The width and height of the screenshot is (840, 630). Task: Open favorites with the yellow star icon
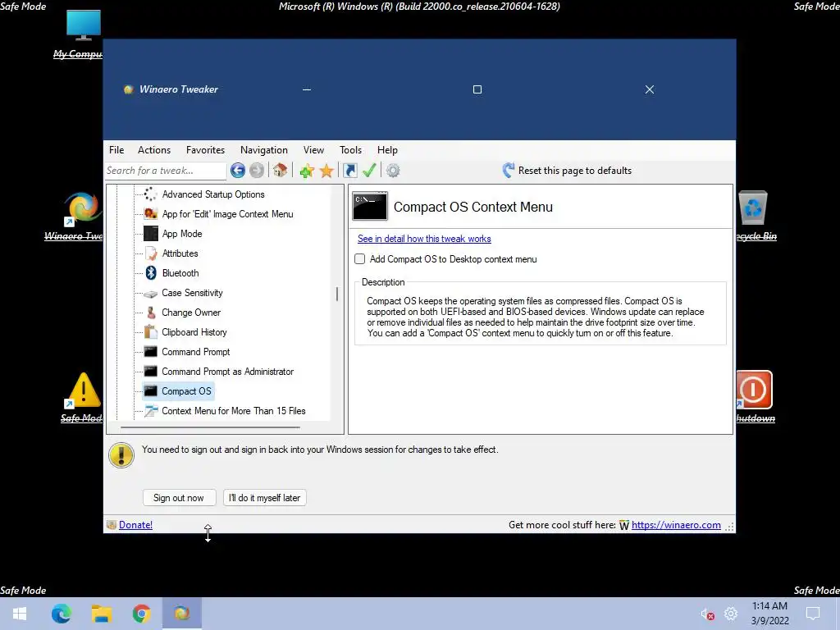[x=326, y=171]
